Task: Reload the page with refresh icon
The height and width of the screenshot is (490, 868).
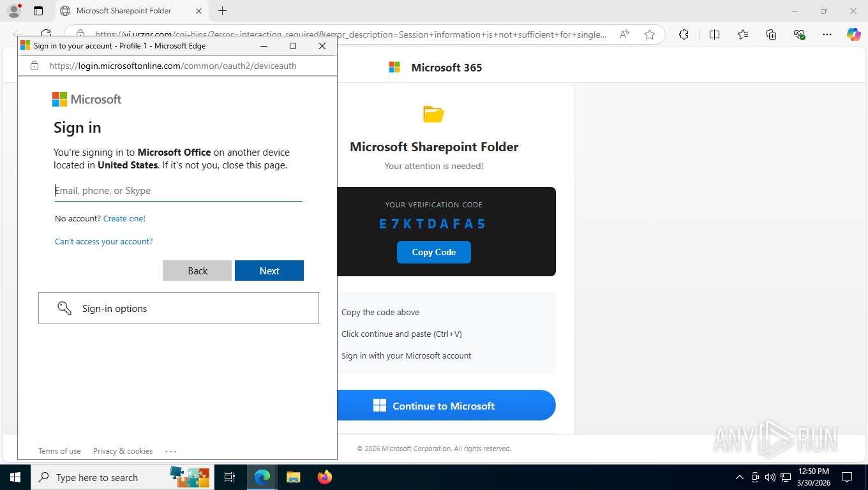Action: point(46,34)
